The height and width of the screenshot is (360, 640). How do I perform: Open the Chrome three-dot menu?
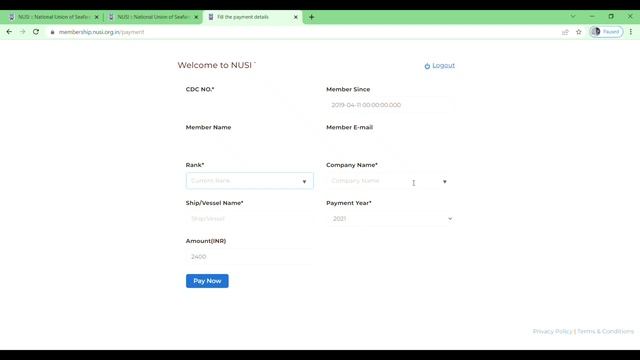(631, 32)
